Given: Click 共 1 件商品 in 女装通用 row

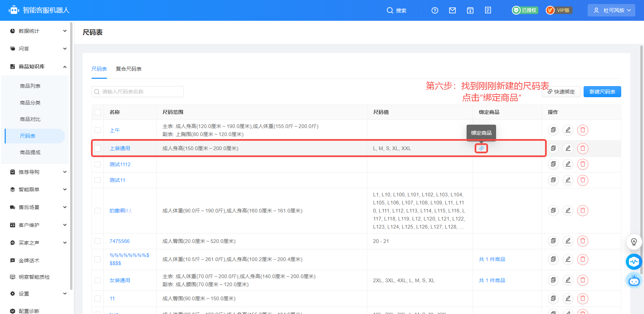Looking at the screenshot, I should [492, 280].
